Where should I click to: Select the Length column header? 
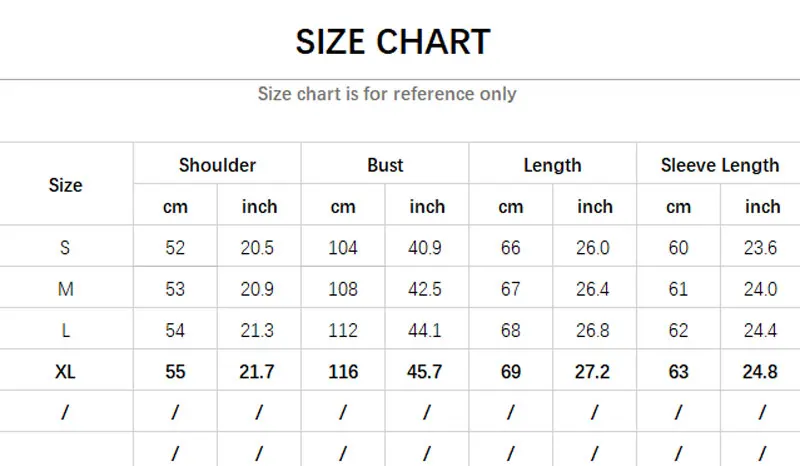(552, 165)
